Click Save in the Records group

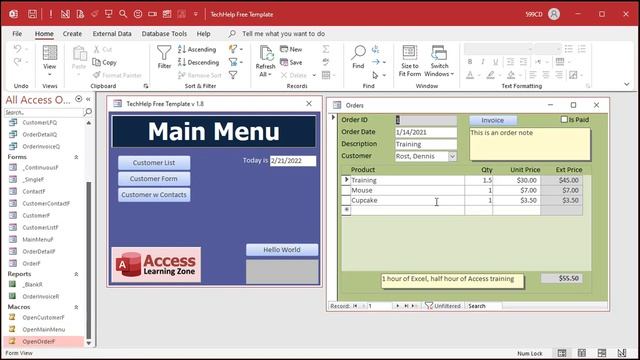[291, 62]
